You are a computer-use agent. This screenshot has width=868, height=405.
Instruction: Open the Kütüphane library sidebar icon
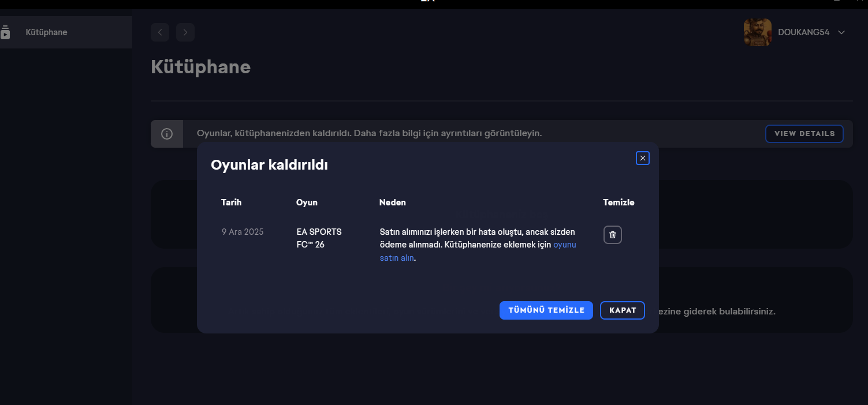5,32
